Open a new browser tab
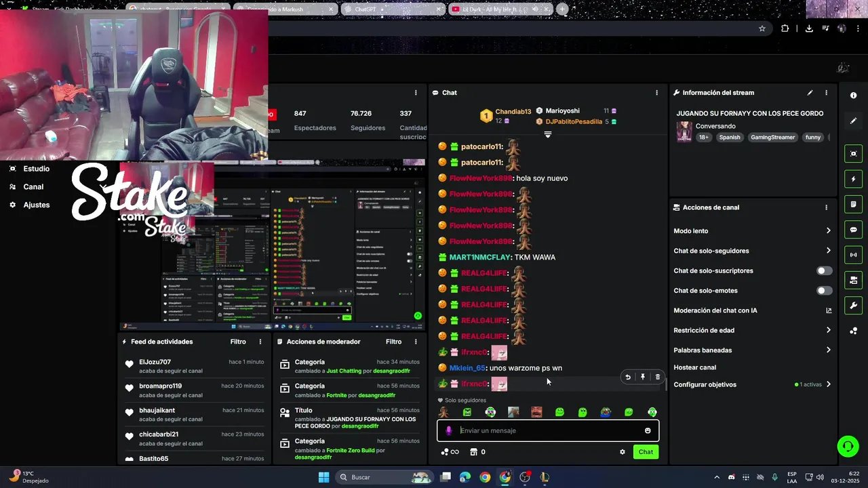The image size is (868, 488). coord(563,9)
